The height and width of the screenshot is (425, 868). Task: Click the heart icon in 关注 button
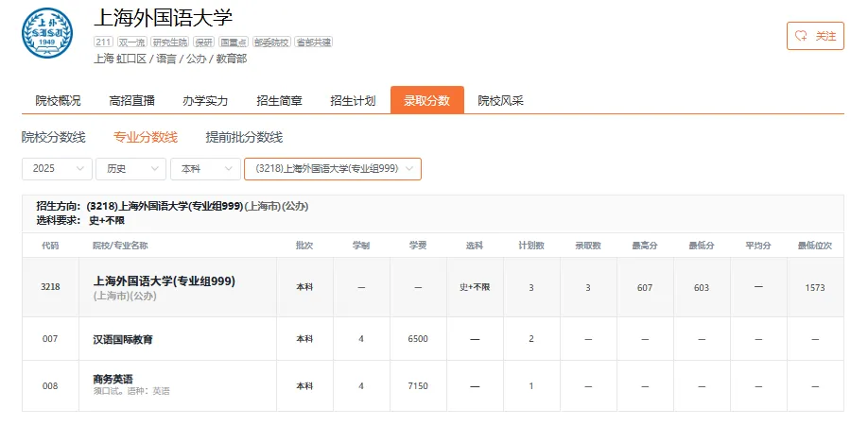click(801, 36)
